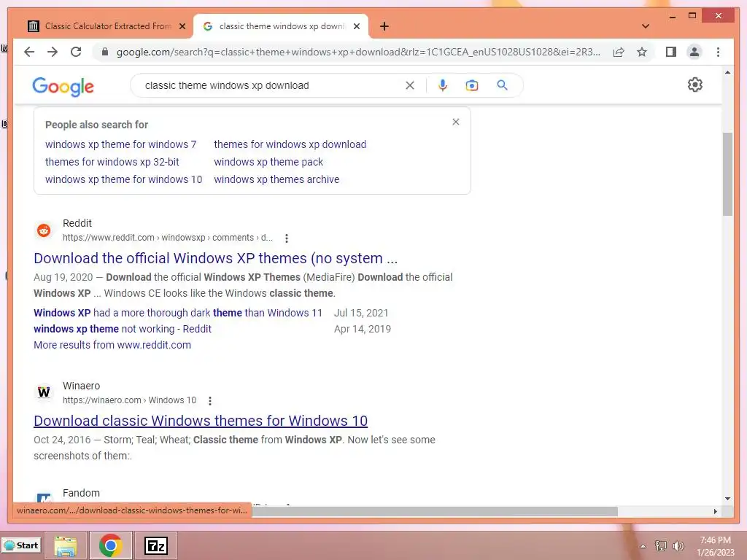The image size is (747, 560).
Task: Close the Classic Calculator tab
Action: [182, 26]
